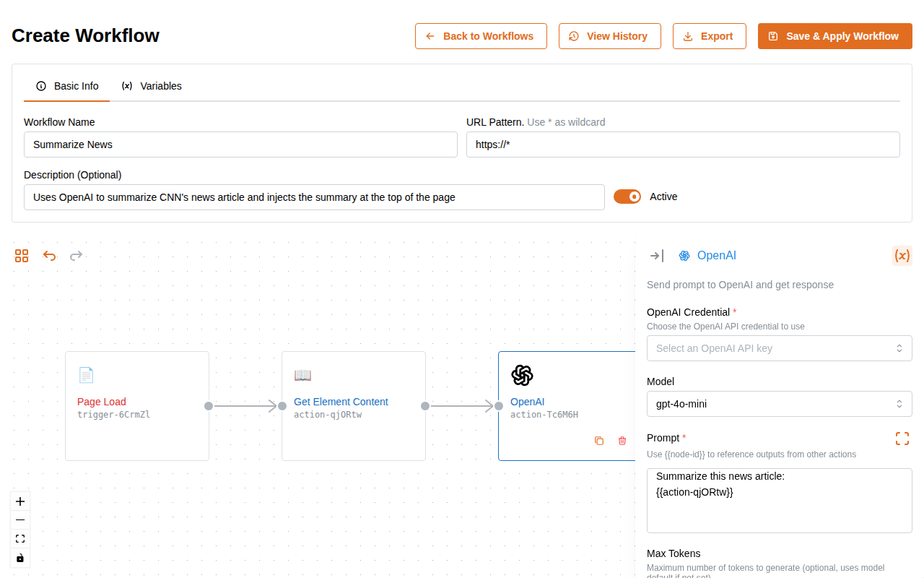
Task: Expand the Max Tokens section description
Action: coord(673,553)
